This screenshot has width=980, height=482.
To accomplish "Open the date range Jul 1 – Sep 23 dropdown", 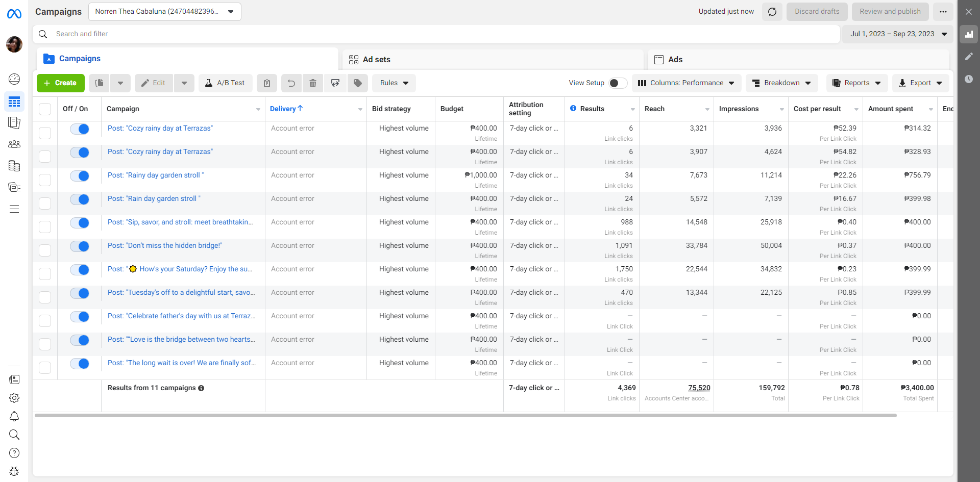I will click(x=898, y=34).
